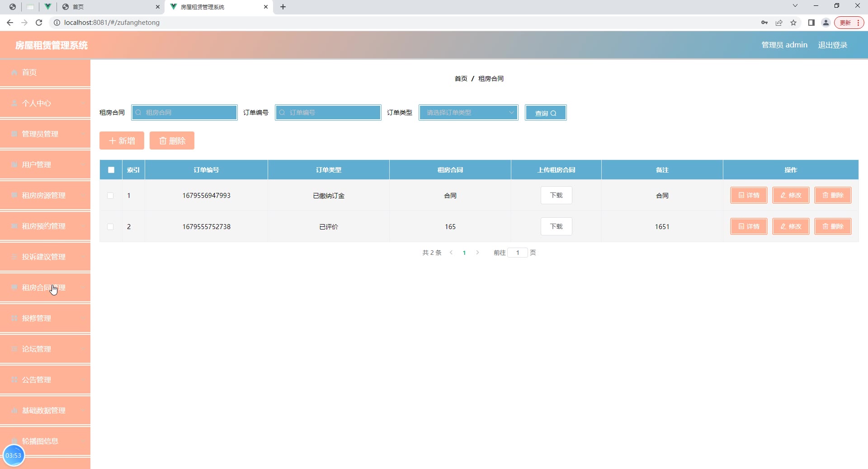
Task: Open the browser side panel icon
Action: coord(811,23)
